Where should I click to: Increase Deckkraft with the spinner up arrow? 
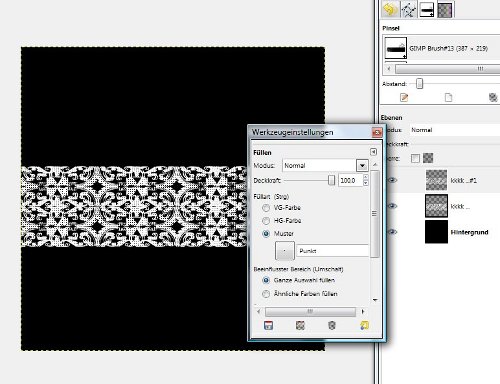366,177
